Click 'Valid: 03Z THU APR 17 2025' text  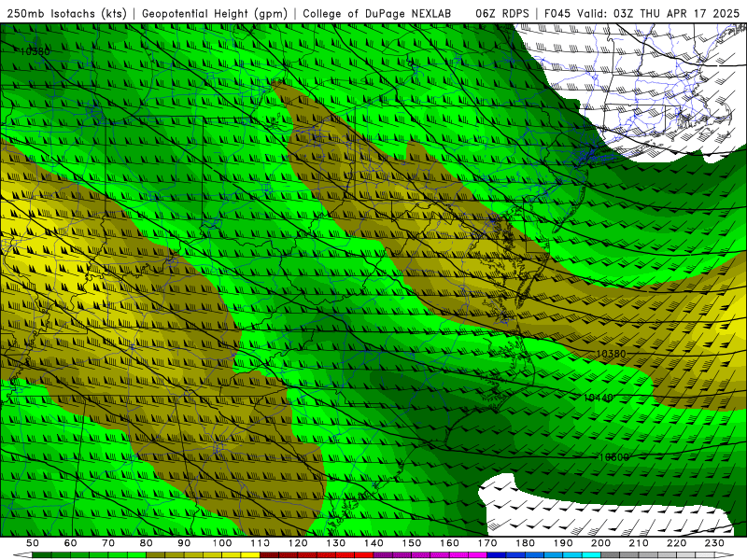point(658,13)
